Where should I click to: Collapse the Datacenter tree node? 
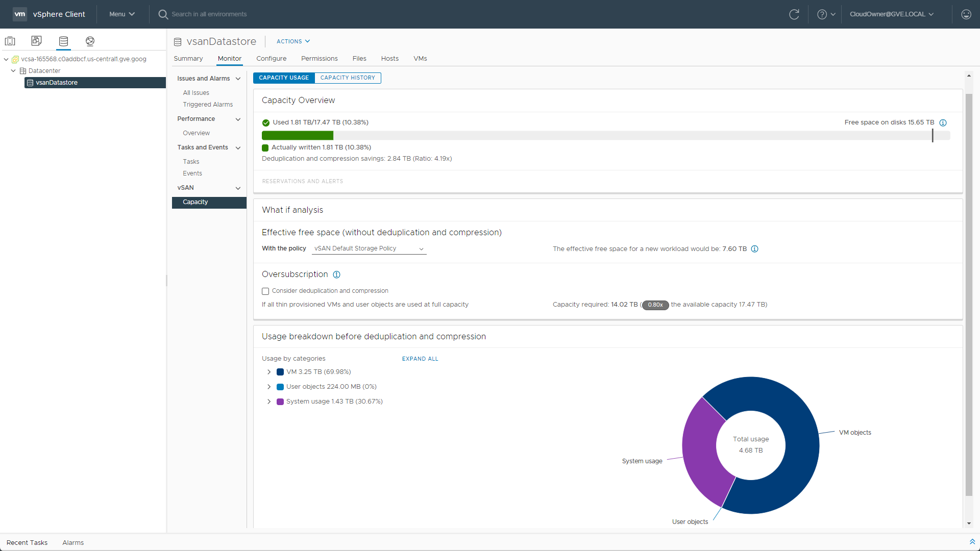pyautogui.click(x=13, y=71)
